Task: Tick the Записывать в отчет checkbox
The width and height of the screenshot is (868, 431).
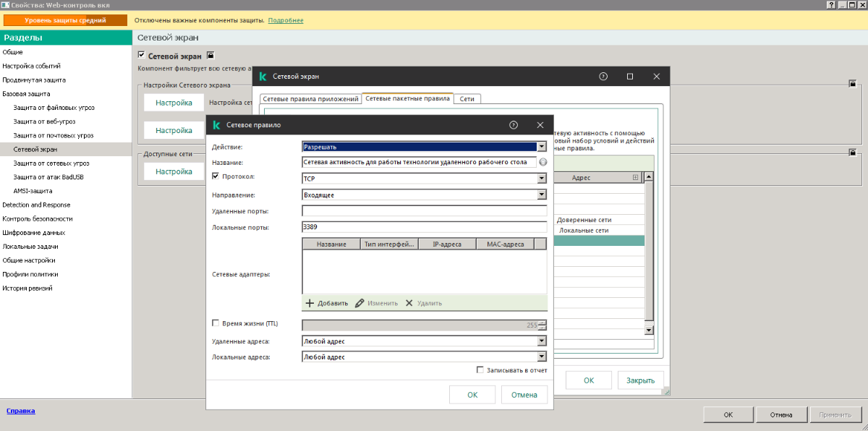Action: (480, 370)
